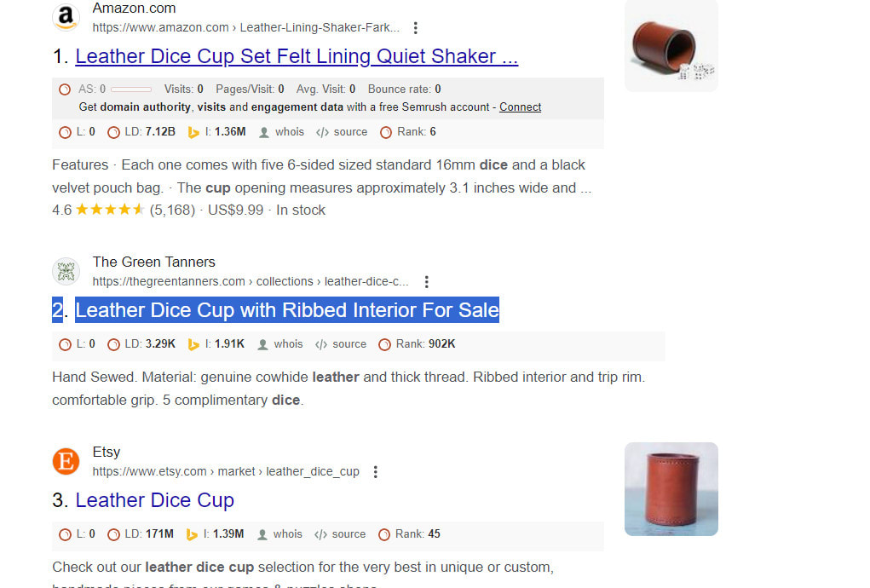
Task: Click LD 7.12B metric in Amazon row
Action: (150, 132)
